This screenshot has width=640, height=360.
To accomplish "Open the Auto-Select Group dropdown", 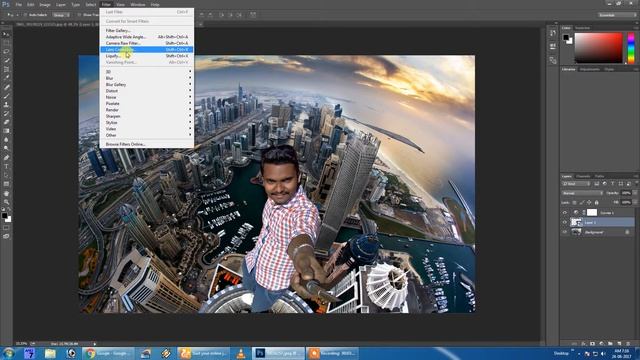I will 61,15.
